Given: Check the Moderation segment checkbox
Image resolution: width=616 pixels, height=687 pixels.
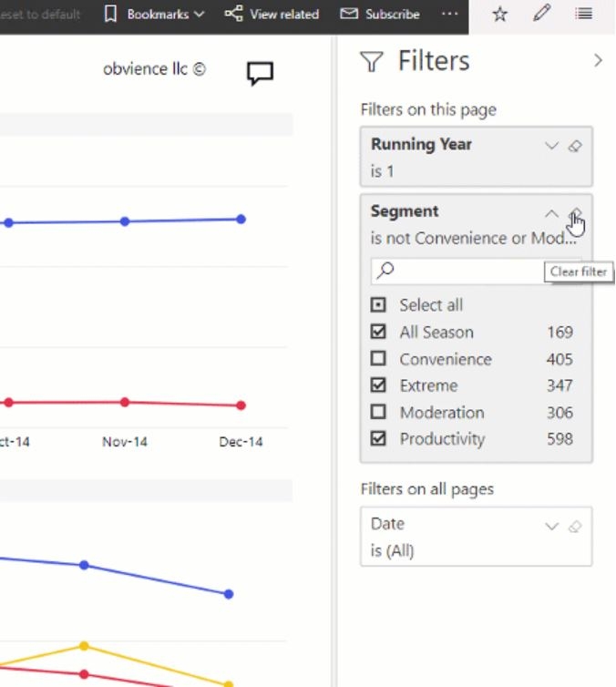Looking at the screenshot, I should point(378,412).
